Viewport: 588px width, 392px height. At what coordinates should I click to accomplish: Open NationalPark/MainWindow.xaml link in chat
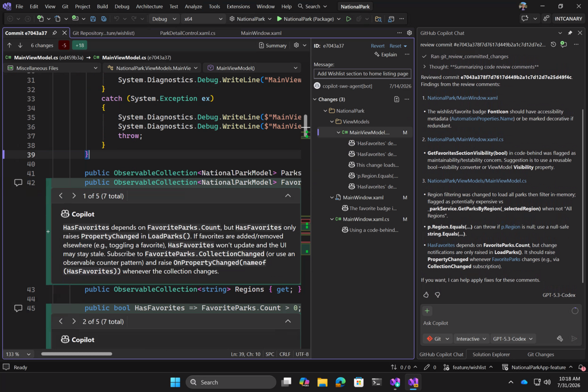pyautogui.click(x=463, y=98)
